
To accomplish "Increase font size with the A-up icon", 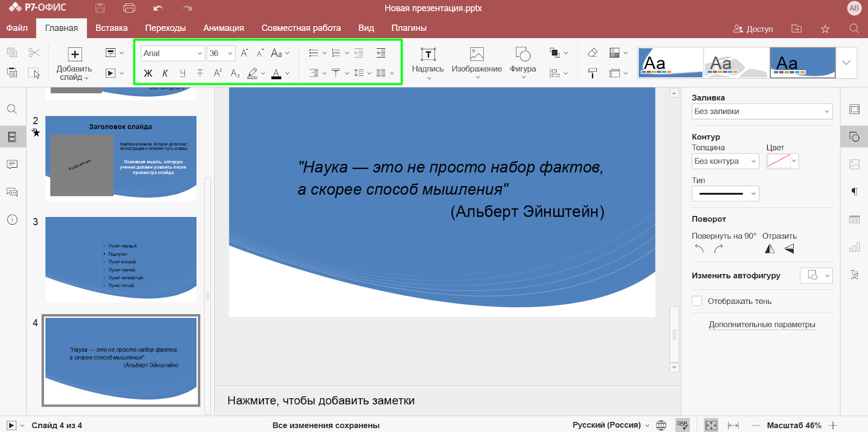I will [x=245, y=53].
